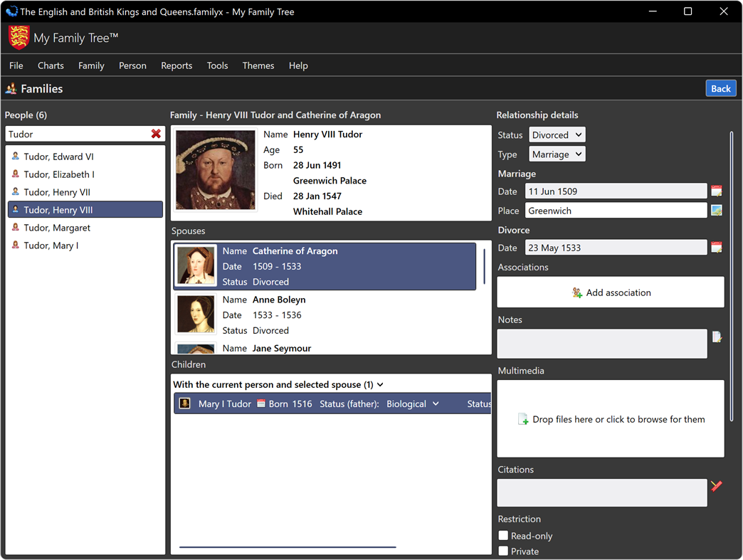Open the relationship Type dropdown
Image resolution: width=743 pixels, height=560 pixels.
coord(557,154)
